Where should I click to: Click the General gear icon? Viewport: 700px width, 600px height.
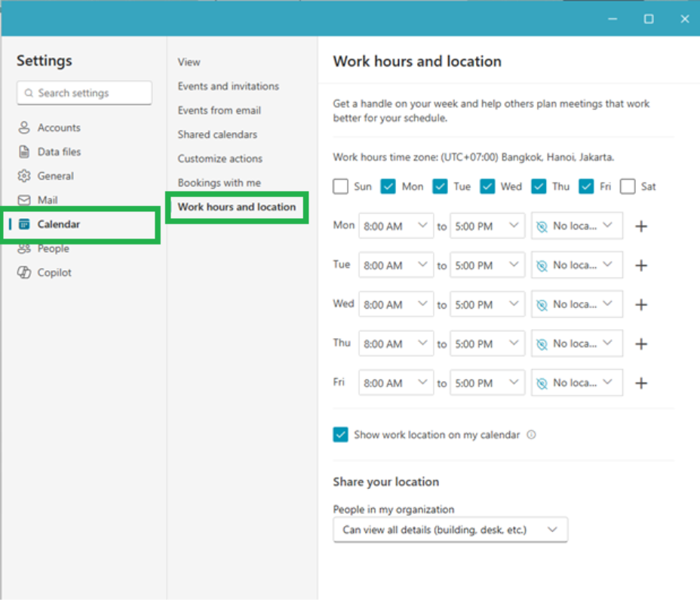pyautogui.click(x=24, y=176)
